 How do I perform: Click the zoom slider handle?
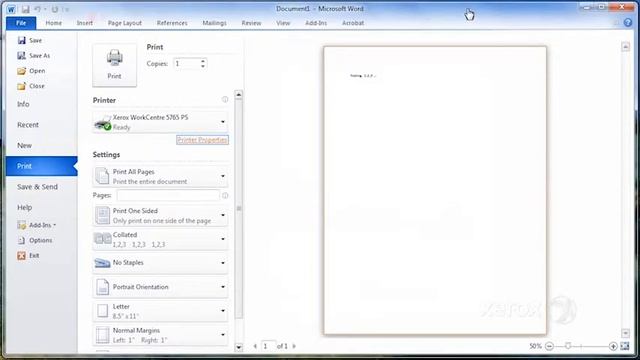pyautogui.click(x=568, y=346)
